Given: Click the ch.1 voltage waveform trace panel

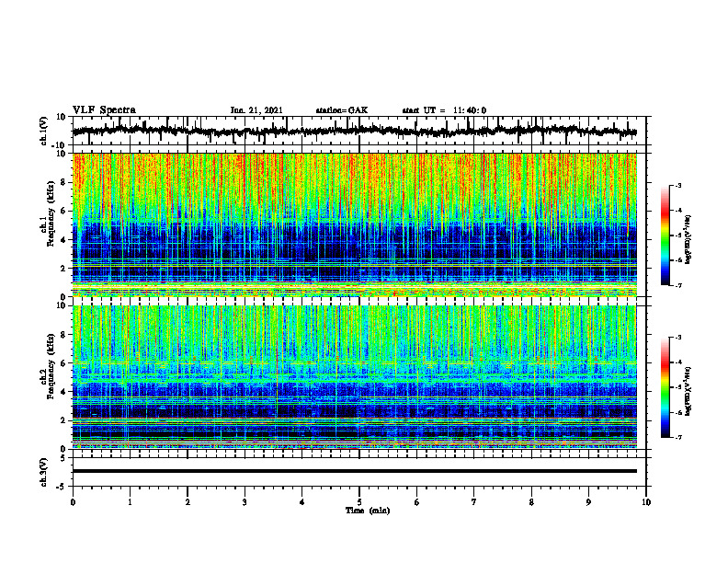Looking at the screenshot, I should pyautogui.click(x=358, y=131).
